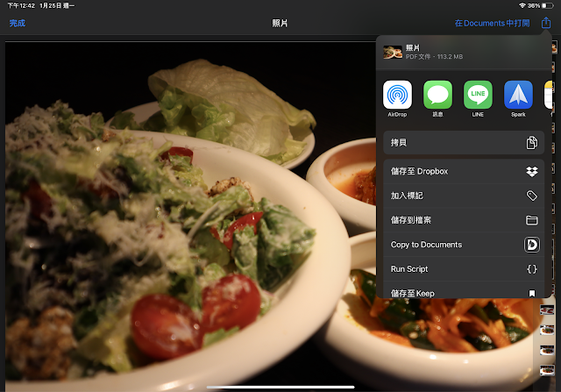Select the Run Script action
This screenshot has height=392, width=561.
pyautogui.click(x=464, y=269)
